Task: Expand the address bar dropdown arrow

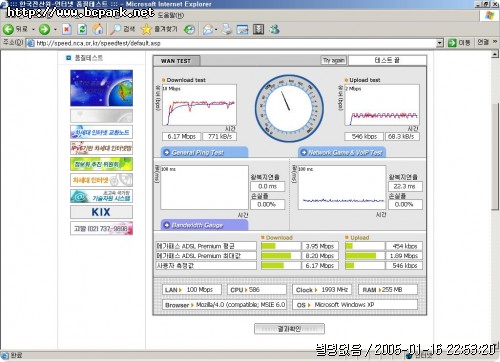Action: (440, 43)
